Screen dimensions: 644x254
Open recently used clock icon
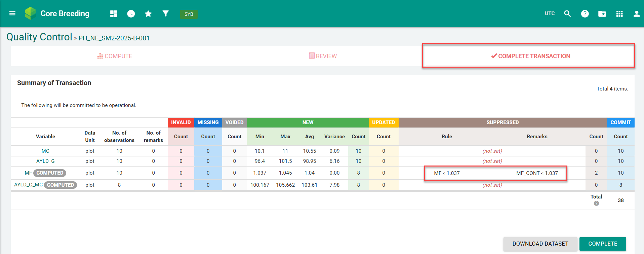[x=131, y=14]
